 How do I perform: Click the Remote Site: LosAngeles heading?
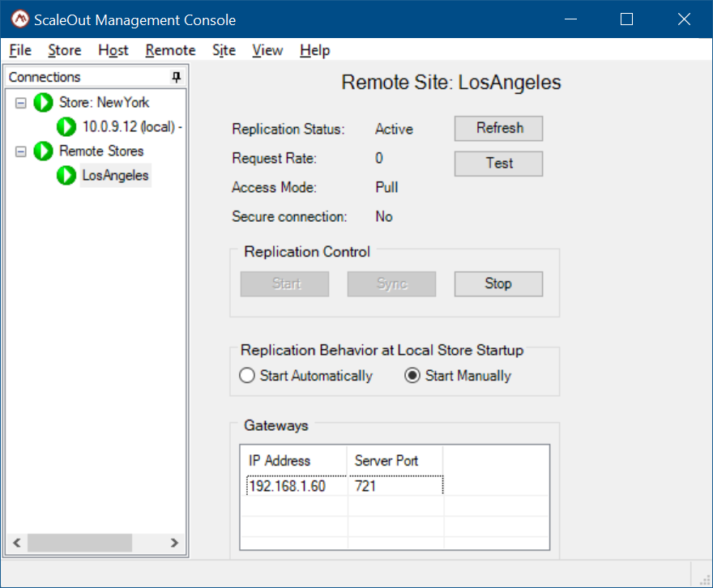451,83
